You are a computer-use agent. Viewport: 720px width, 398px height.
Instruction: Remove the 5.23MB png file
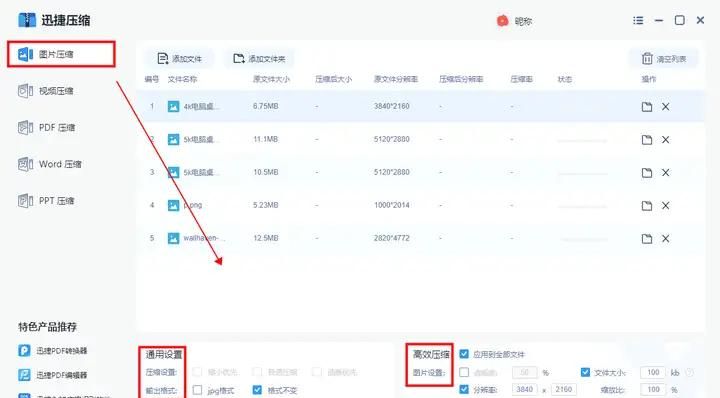665,206
